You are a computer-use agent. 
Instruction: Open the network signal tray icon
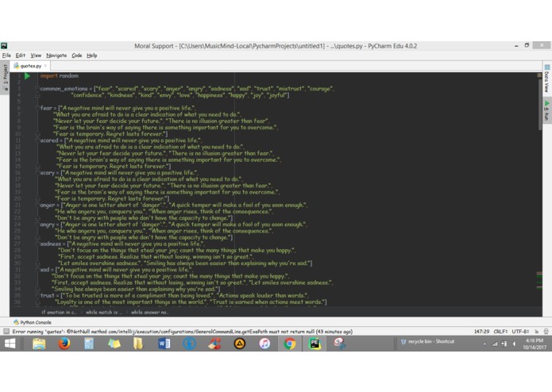[495, 344]
